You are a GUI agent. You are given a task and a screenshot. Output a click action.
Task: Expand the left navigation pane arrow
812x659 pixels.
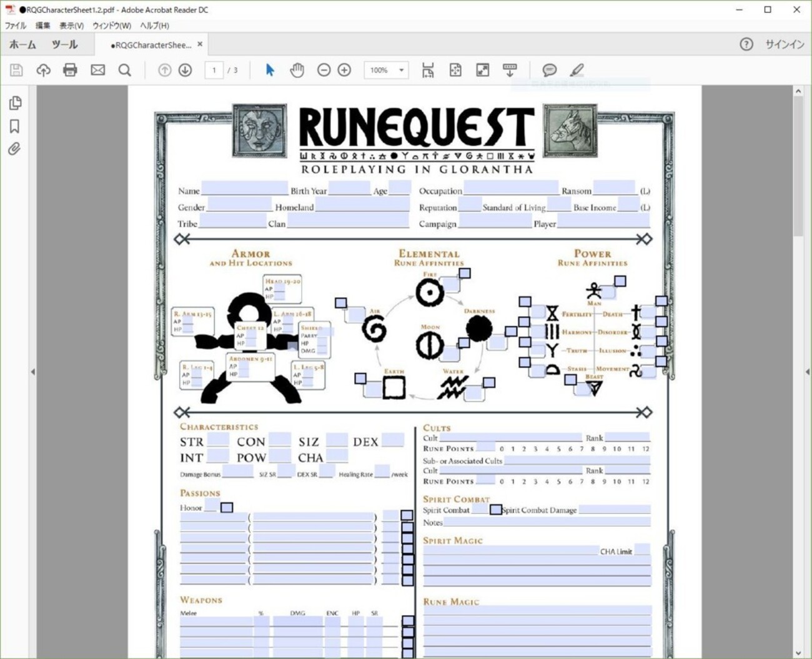coord(32,372)
